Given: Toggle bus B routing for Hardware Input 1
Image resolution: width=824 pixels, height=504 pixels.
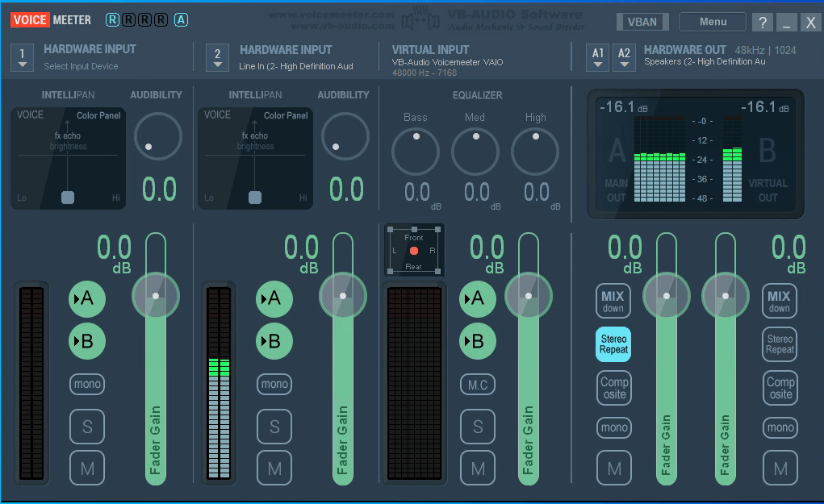Looking at the screenshot, I should [87, 341].
